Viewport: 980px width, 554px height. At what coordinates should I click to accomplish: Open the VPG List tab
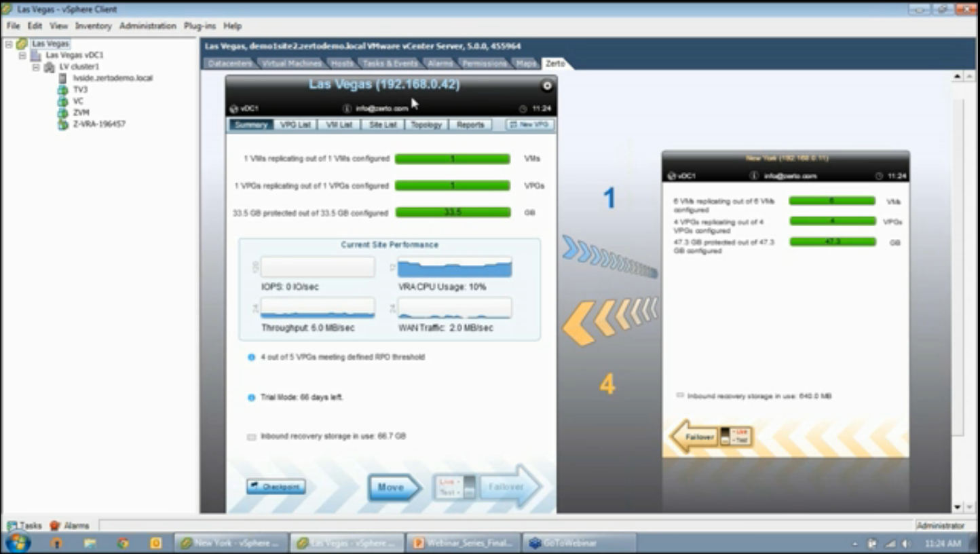point(295,125)
